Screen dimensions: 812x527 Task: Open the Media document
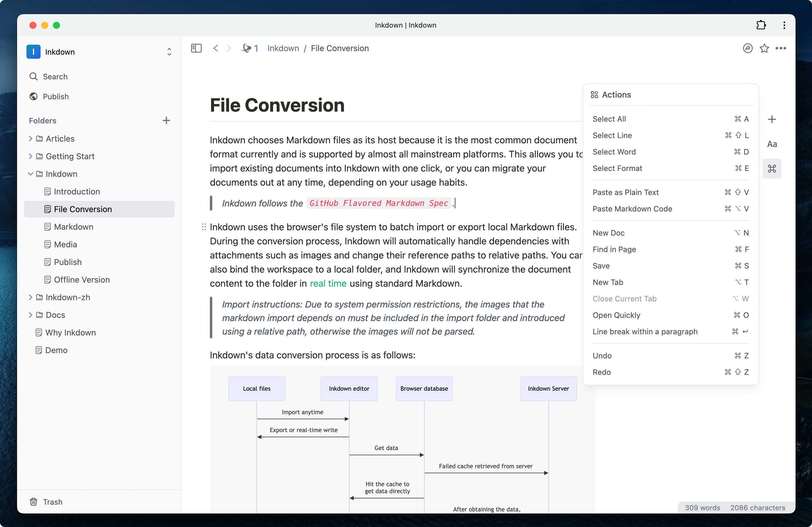99,244
